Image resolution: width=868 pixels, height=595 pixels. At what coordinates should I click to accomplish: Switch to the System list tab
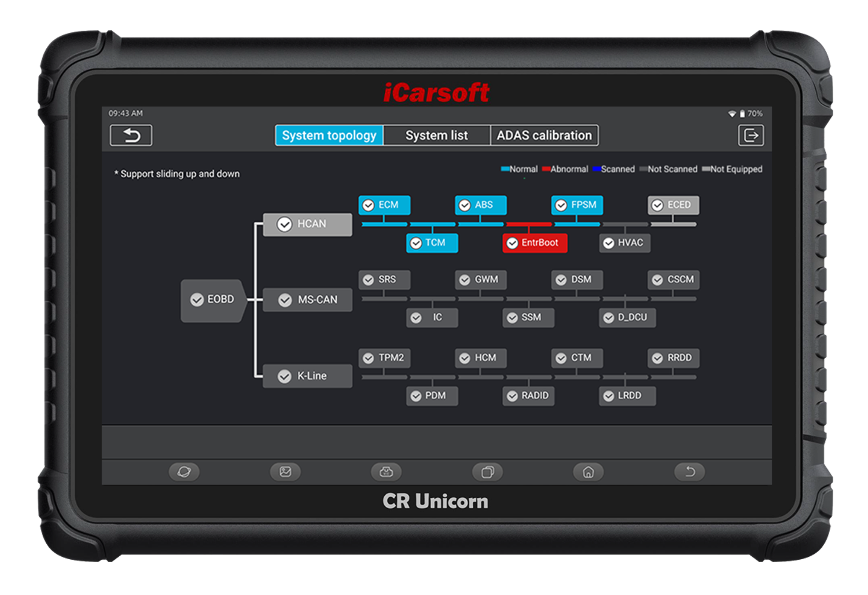(436, 135)
